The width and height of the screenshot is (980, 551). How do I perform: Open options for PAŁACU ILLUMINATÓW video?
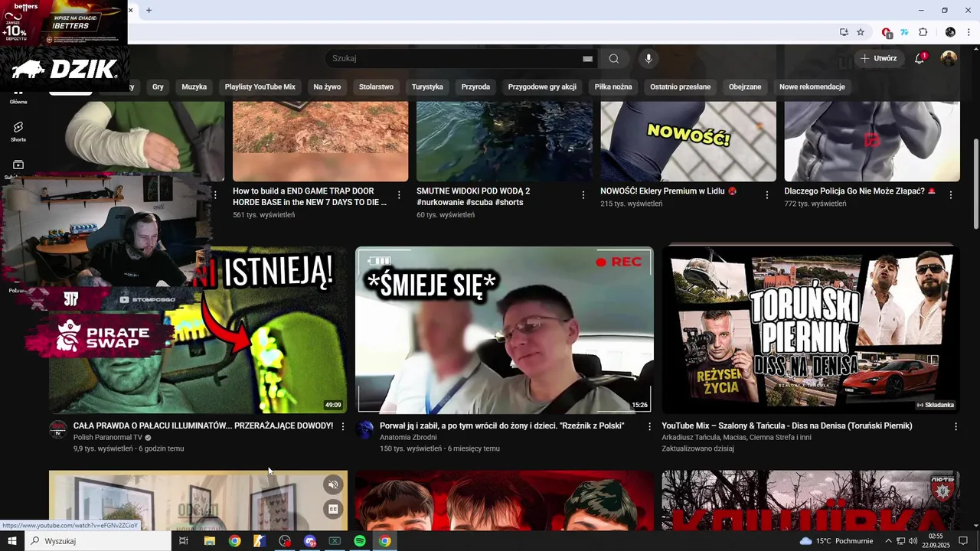(343, 426)
